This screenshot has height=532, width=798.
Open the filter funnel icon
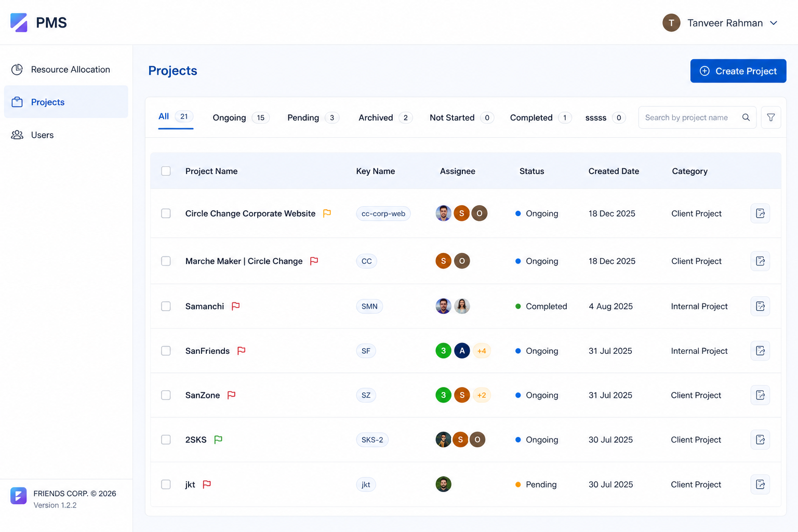(771, 117)
